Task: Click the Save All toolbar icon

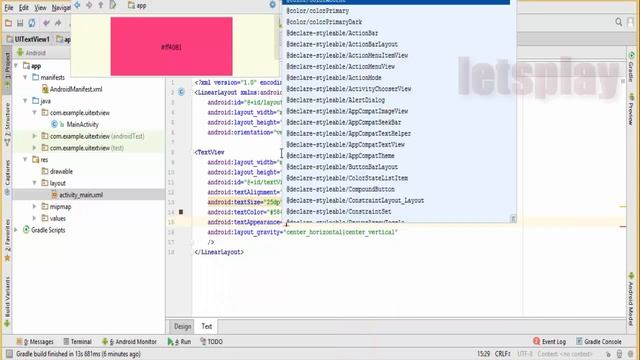Action: tap(20, 23)
